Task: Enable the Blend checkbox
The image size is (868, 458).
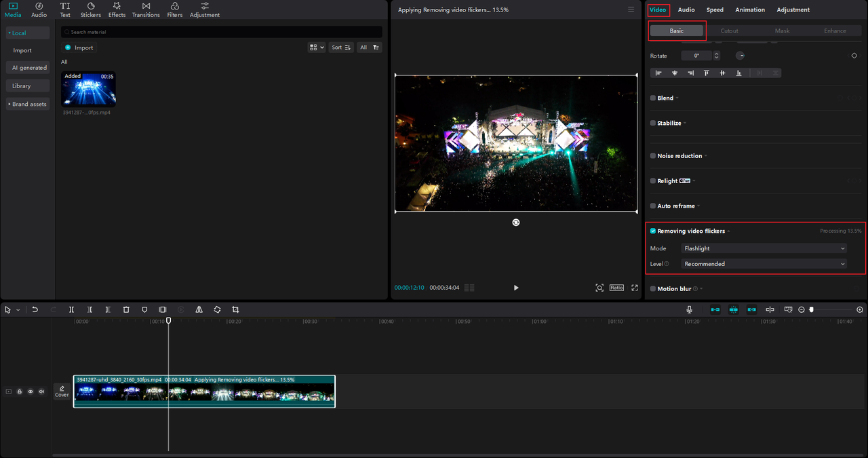Action: pyautogui.click(x=653, y=98)
